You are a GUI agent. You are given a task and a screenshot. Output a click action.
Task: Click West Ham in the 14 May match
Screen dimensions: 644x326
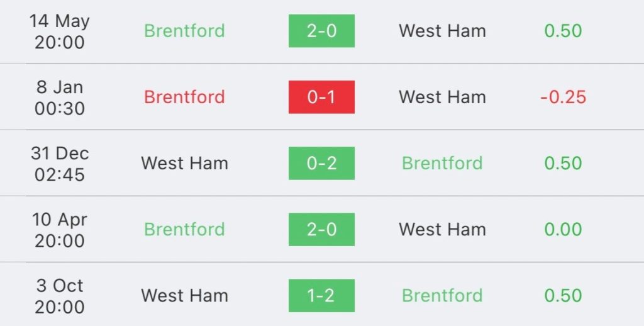(x=442, y=31)
